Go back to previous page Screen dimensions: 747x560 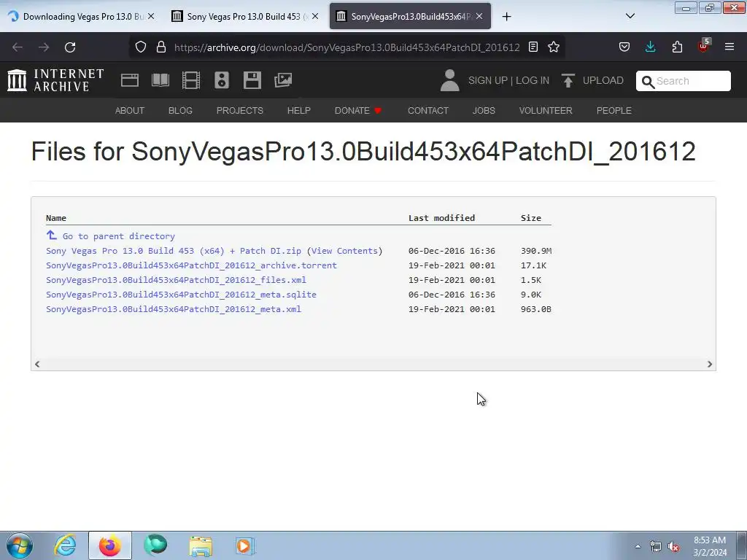point(18,47)
